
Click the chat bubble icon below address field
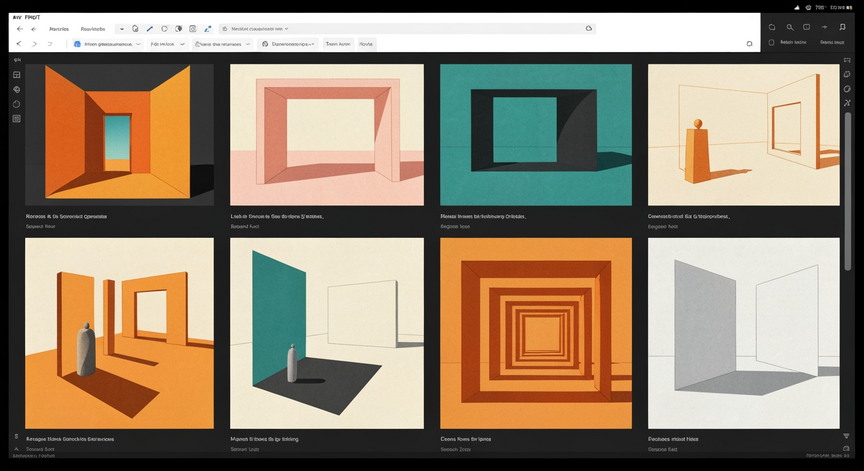pyautogui.click(x=749, y=44)
